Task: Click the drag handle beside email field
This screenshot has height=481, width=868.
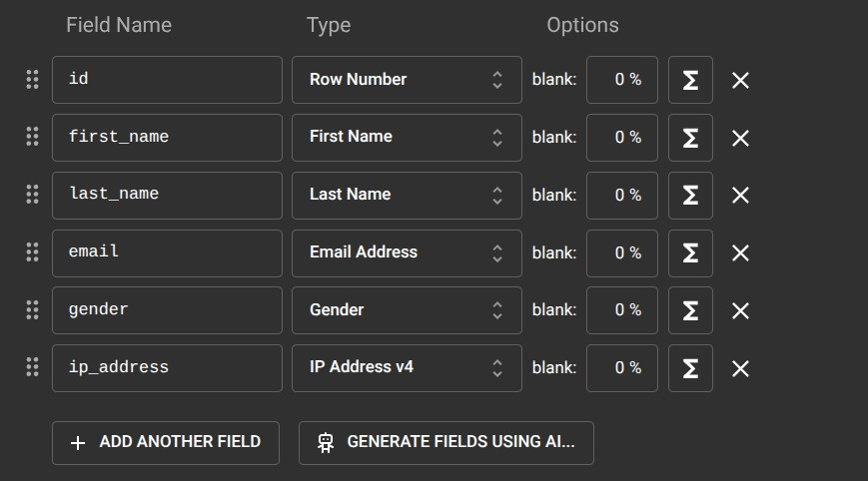Action: pyautogui.click(x=32, y=252)
